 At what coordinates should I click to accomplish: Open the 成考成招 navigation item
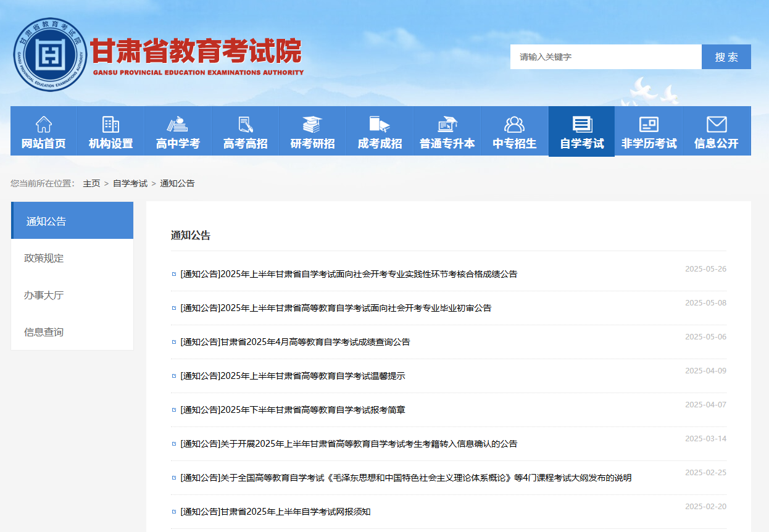380,131
